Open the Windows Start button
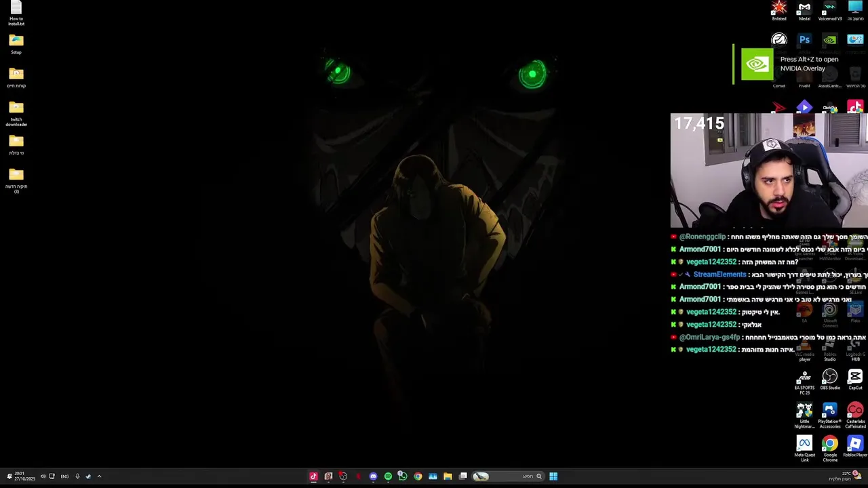 pos(553,476)
